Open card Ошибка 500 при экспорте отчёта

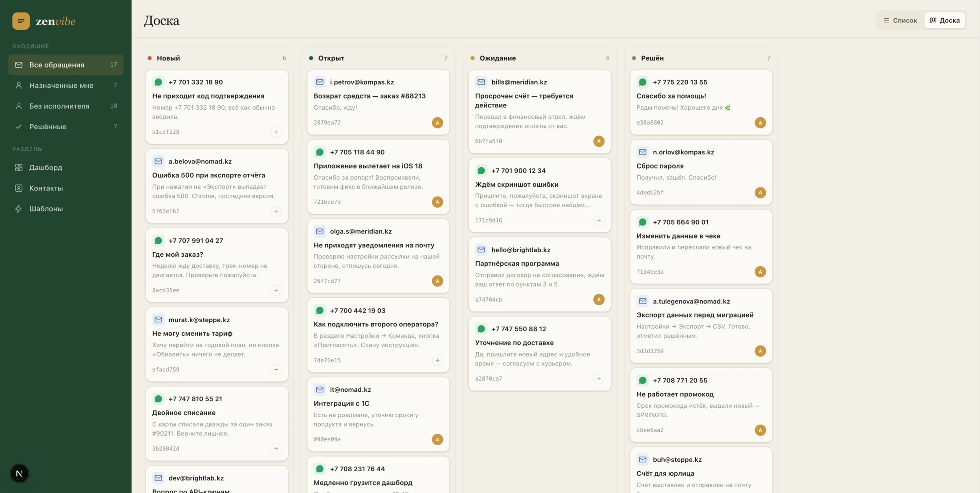pos(217,186)
